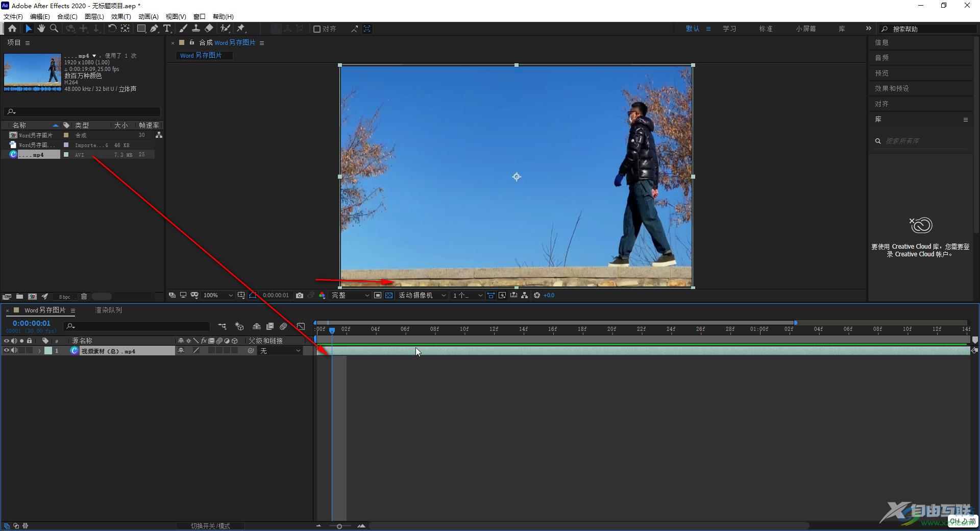Screen dimensions: 980x531
Task: Select the Pen tool
Action: (x=154, y=29)
